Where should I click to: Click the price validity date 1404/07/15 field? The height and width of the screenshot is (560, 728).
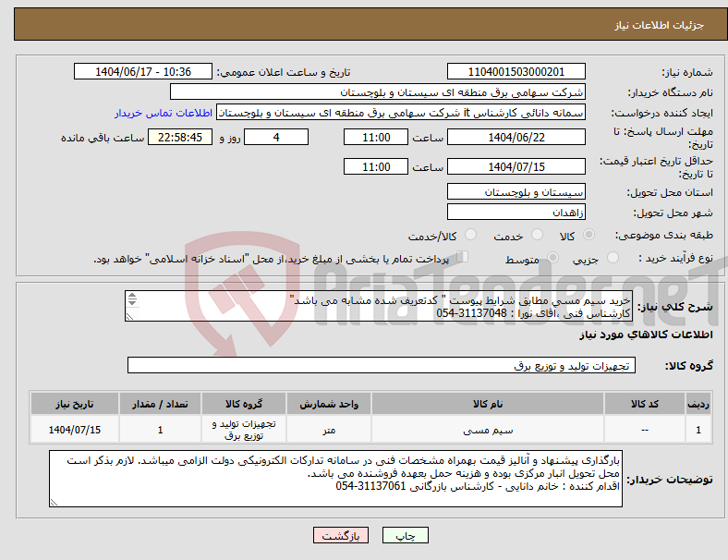(516, 166)
